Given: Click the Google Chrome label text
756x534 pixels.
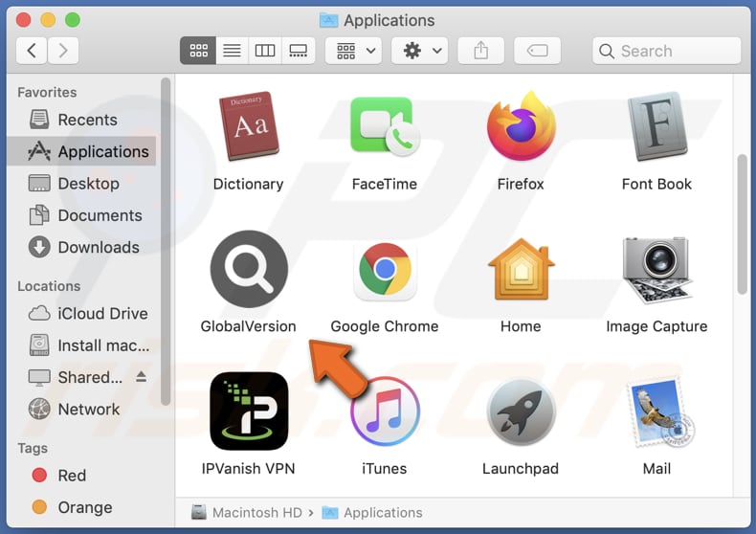Looking at the screenshot, I should (x=385, y=326).
